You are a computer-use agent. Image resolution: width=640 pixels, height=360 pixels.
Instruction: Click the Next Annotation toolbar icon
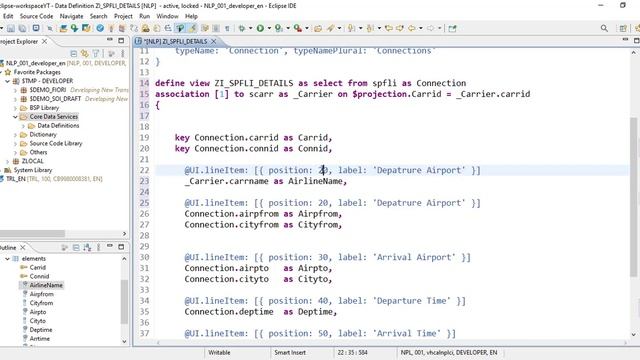point(351,28)
